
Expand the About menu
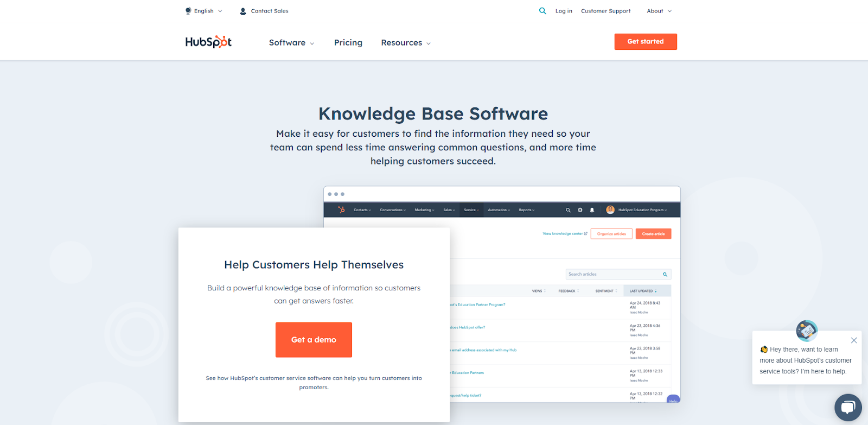(659, 11)
